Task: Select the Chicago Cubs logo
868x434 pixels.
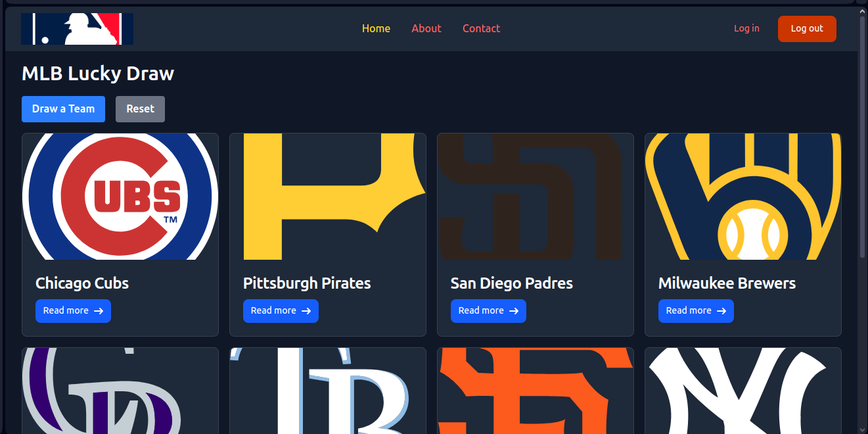Action: click(x=120, y=196)
